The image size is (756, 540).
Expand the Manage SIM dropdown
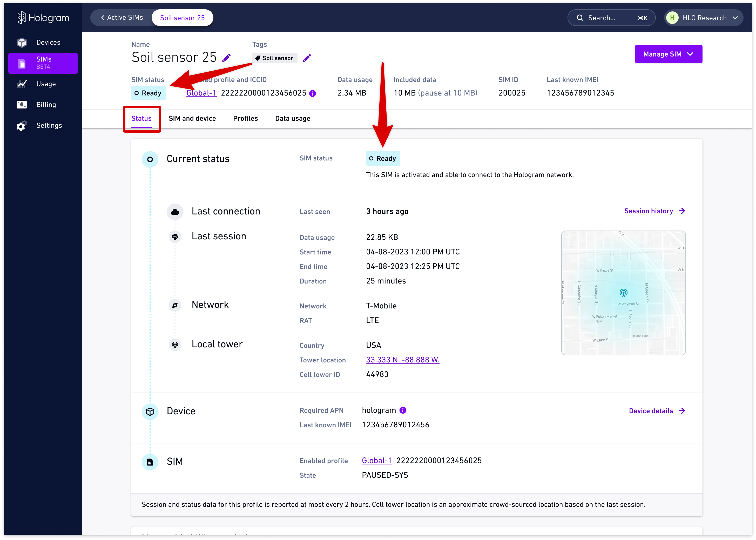668,54
